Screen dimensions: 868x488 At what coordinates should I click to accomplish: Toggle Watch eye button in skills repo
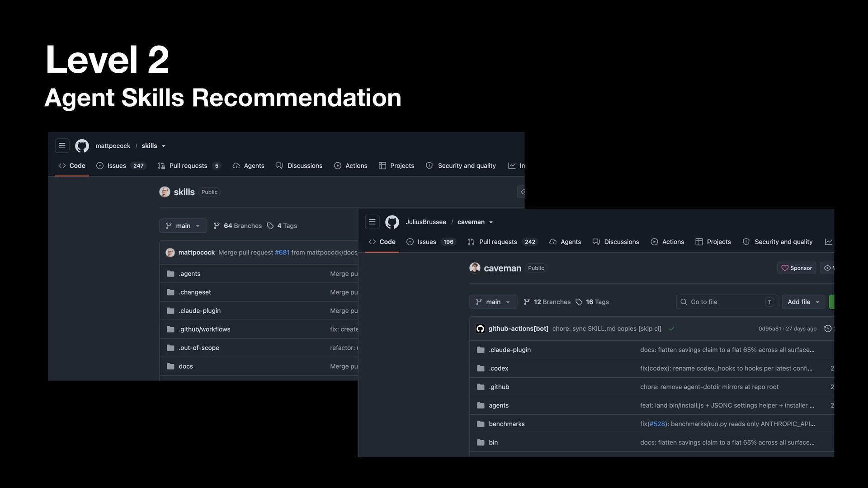point(521,192)
